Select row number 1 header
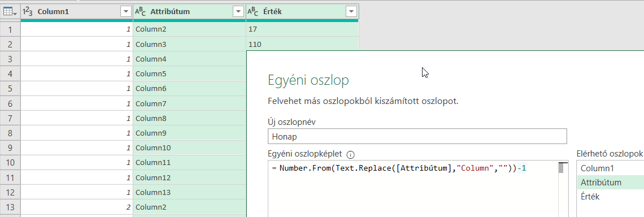 pyautogui.click(x=10, y=29)
